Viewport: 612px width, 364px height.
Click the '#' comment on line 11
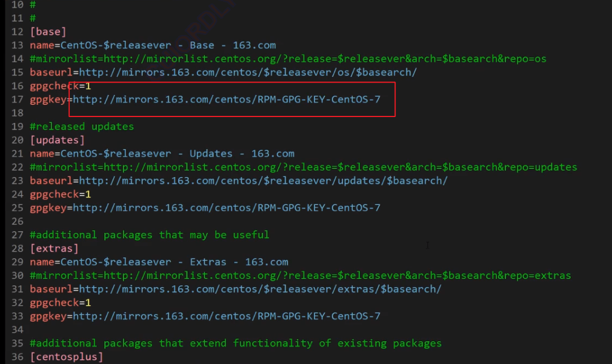[x=33, y=18]
